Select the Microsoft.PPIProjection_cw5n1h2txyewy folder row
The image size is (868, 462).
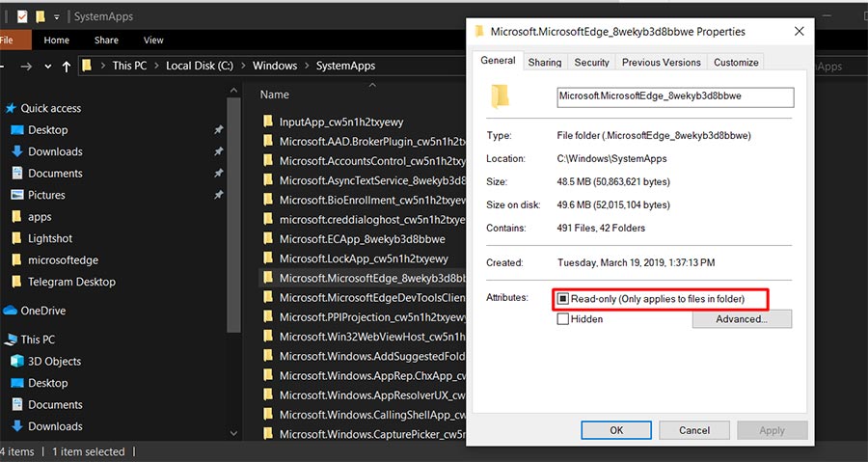[x=363, y=317]
